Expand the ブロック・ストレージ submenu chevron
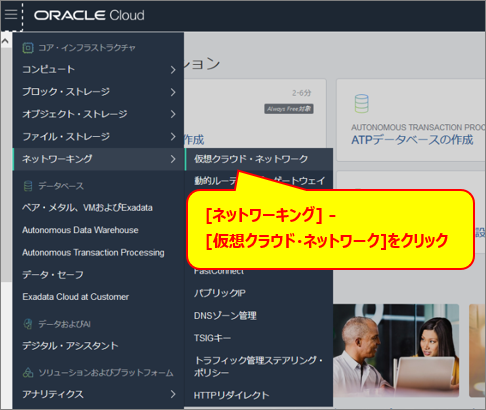Screen dimensions: 486x410 tap(173, 92)
